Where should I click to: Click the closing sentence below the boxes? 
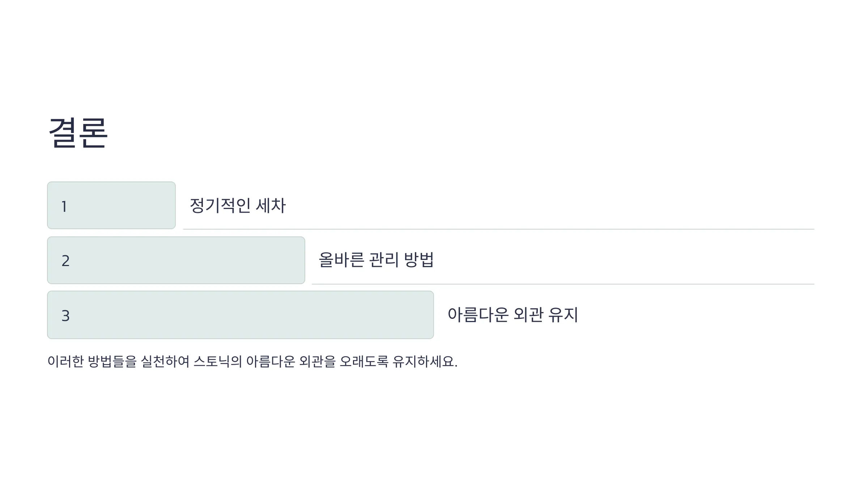click(252, 361)
